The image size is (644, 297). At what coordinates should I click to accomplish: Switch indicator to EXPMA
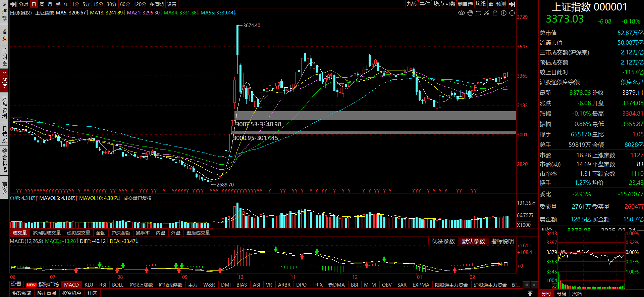(x=421, y=285)
